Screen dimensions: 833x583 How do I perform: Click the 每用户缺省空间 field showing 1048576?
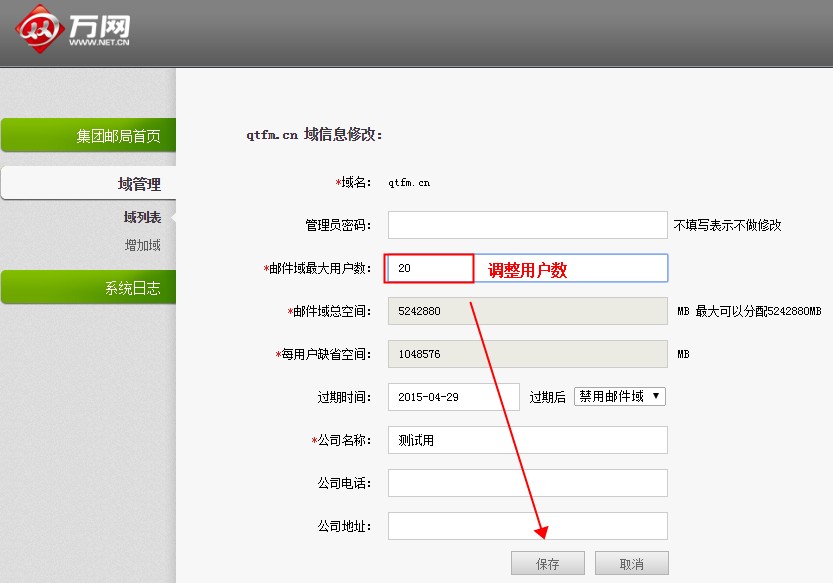point(527,354)
